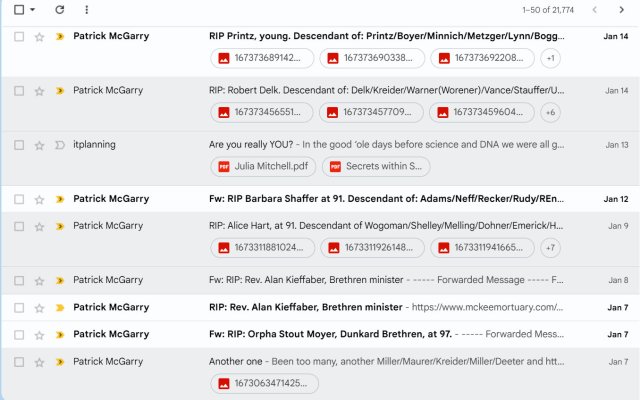Open the More options three-dot menu
This screenshot has height=400, width=640.
pos(86,10)
